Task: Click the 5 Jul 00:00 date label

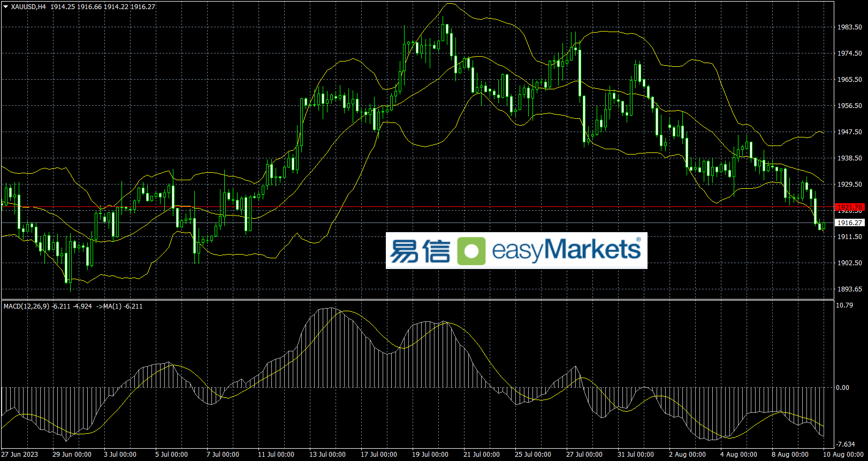Action: click(171, 455)
